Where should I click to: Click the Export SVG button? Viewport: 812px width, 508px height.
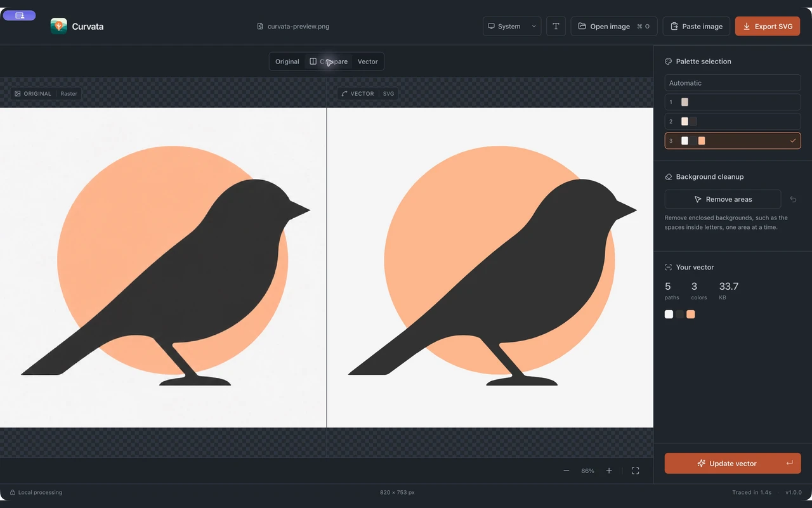pyautogui.click(x=768, y=26)
